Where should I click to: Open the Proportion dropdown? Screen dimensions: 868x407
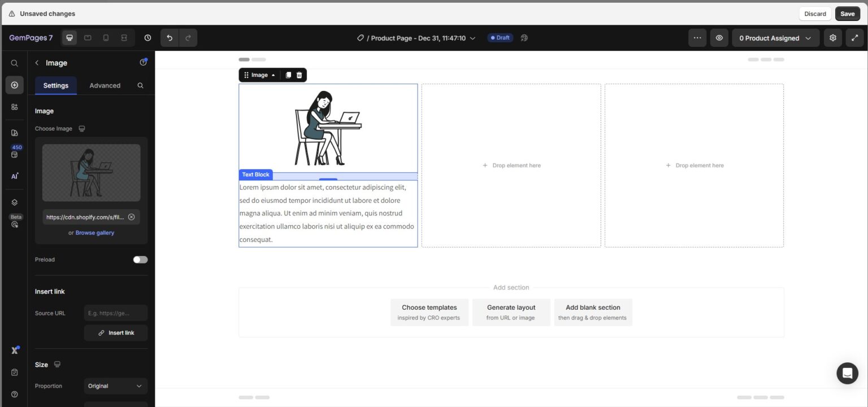pyautogui.click(x=115, y=386)
